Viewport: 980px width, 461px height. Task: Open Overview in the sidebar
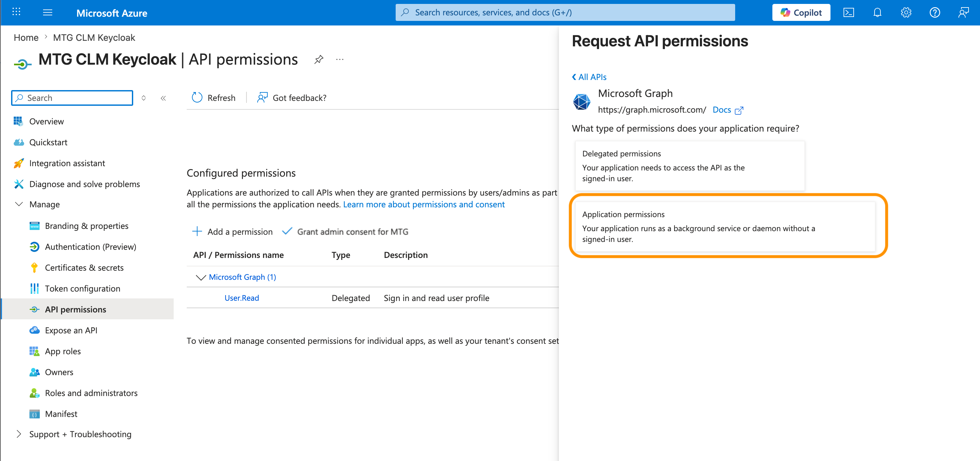click(46, 121)
